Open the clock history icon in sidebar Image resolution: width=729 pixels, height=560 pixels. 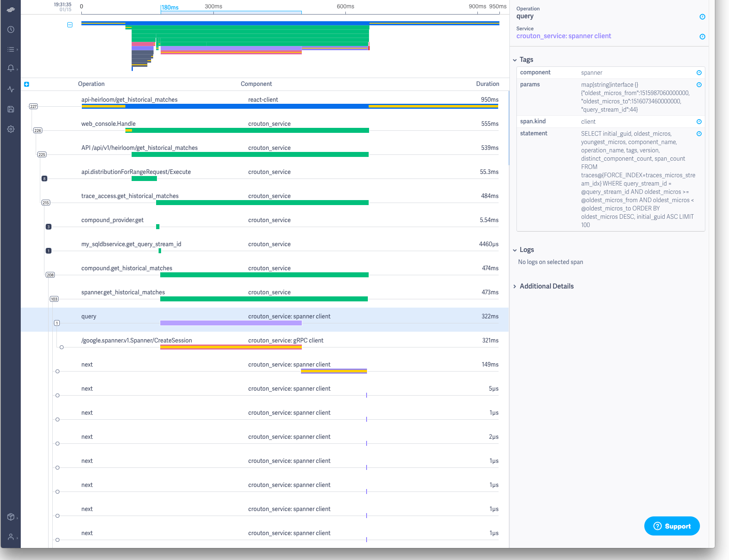coord(11,29)
